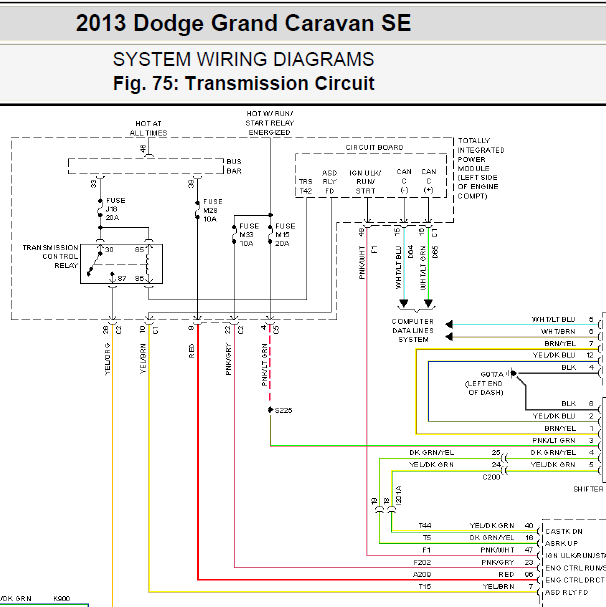
Task: Click "Fig. 75: Transmission Circuit" caption
Action: pos(244,83)
